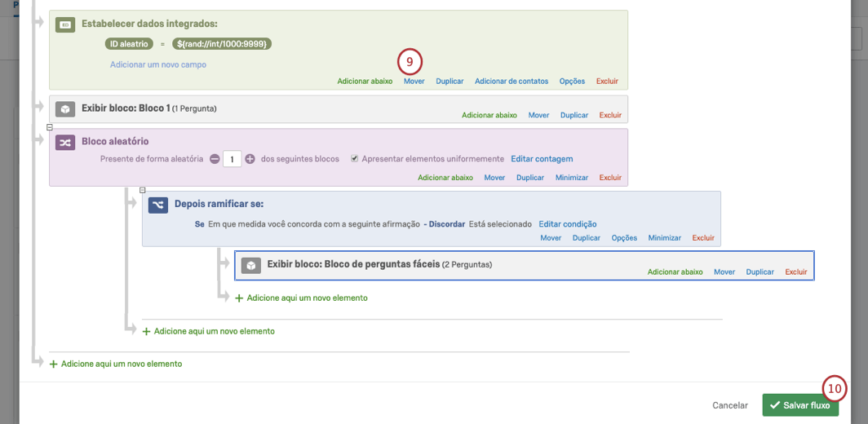The width and height of the screenshot is (868, 424).
Task: Add new element at main flow level
Action: tap(116, 364)
